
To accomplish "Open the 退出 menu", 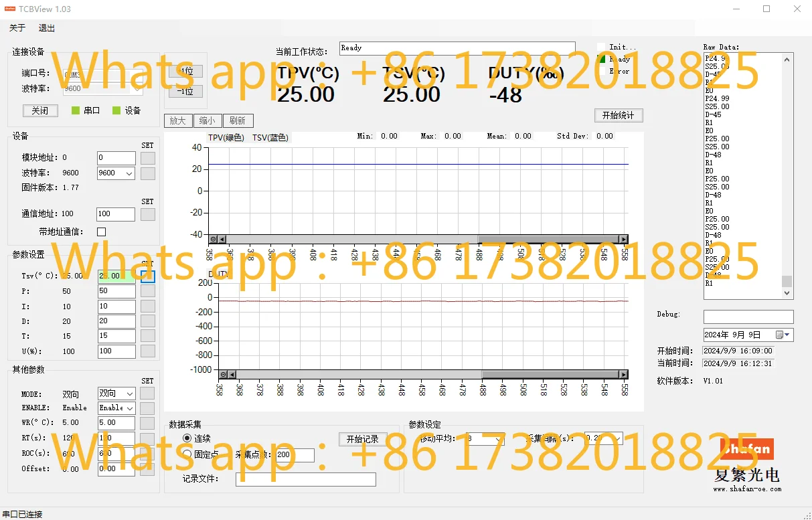I will pyautogui.click(x=47, y=28).
